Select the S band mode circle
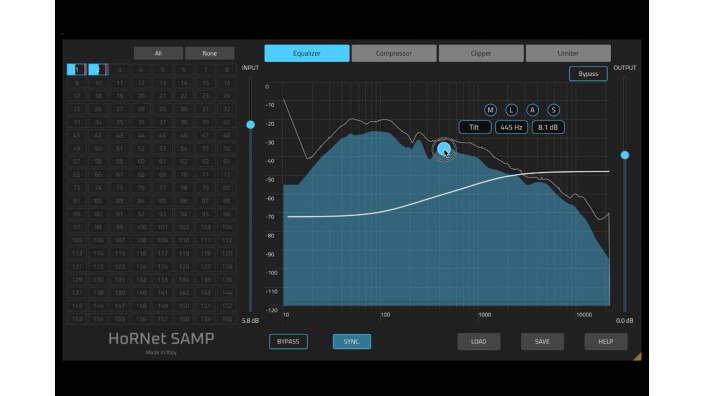The image size is (704, 396). click(553, 110)
